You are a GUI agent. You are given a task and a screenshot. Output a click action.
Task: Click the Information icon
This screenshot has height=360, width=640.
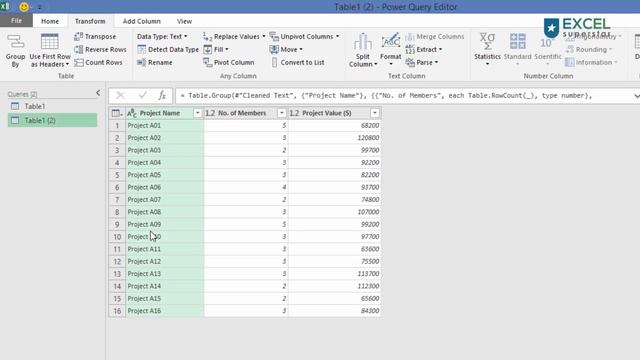[x=569, y=62]
